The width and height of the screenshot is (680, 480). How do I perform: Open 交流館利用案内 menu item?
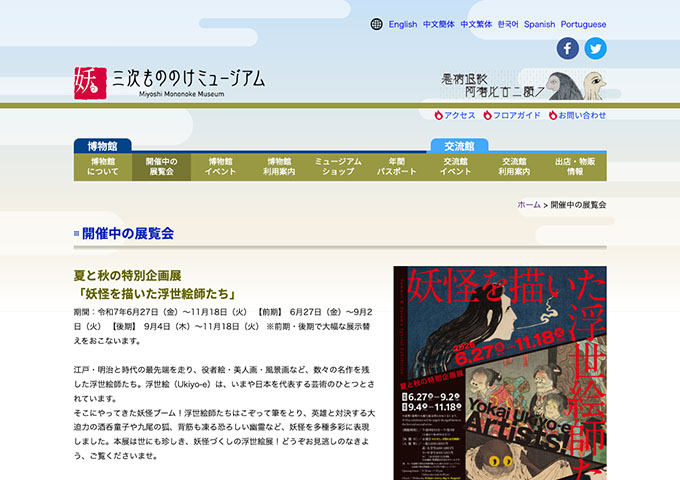[x=514, y=167]
